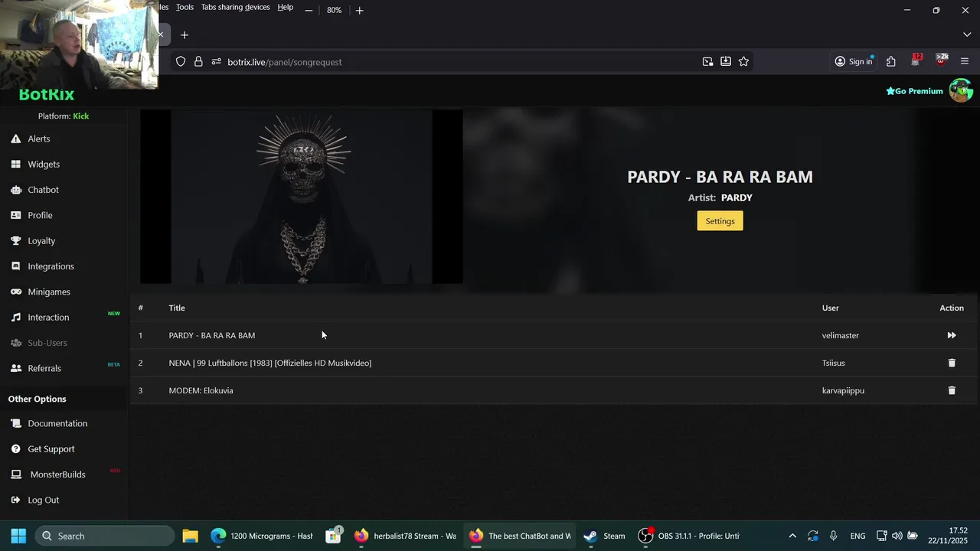980x551 pixels.
Task: Select the NENA 99 Luftballons row title
Action: pos(269,363)
